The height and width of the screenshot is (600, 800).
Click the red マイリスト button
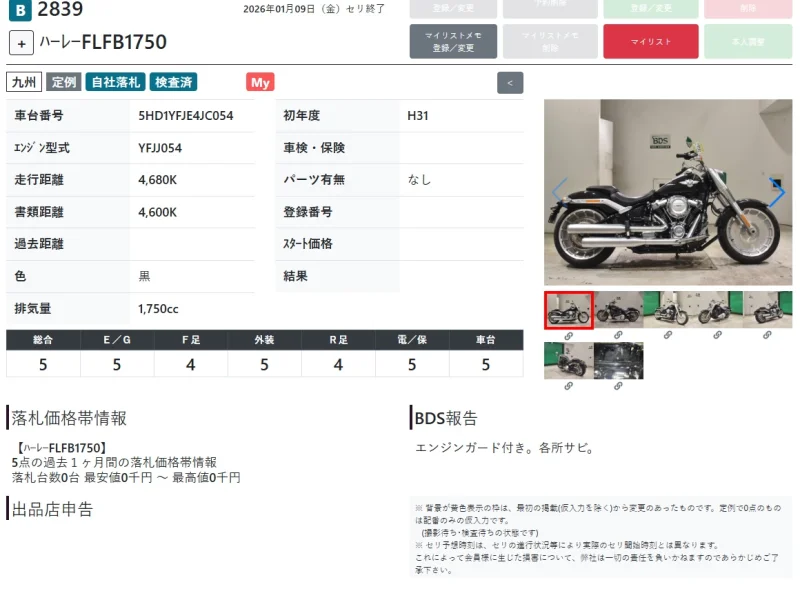click(x=651, y=41)
